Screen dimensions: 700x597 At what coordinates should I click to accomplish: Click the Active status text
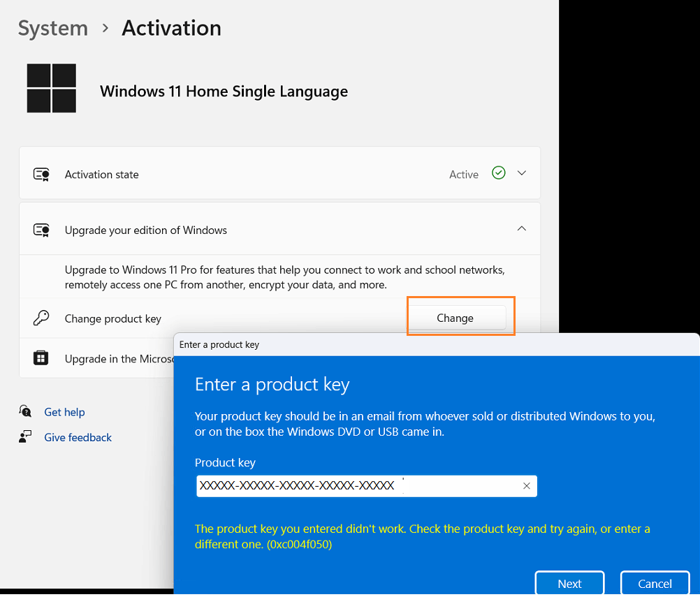tap(463, 175)
